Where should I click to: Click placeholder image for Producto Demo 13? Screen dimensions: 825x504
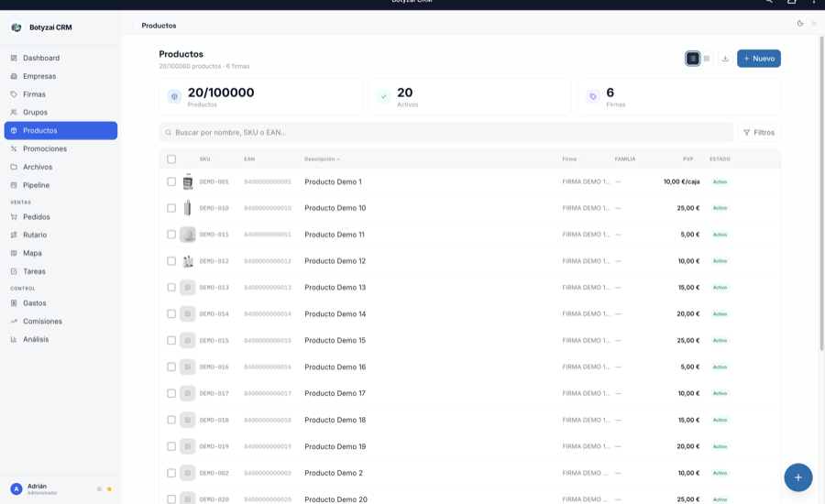[x=187, y=287]
